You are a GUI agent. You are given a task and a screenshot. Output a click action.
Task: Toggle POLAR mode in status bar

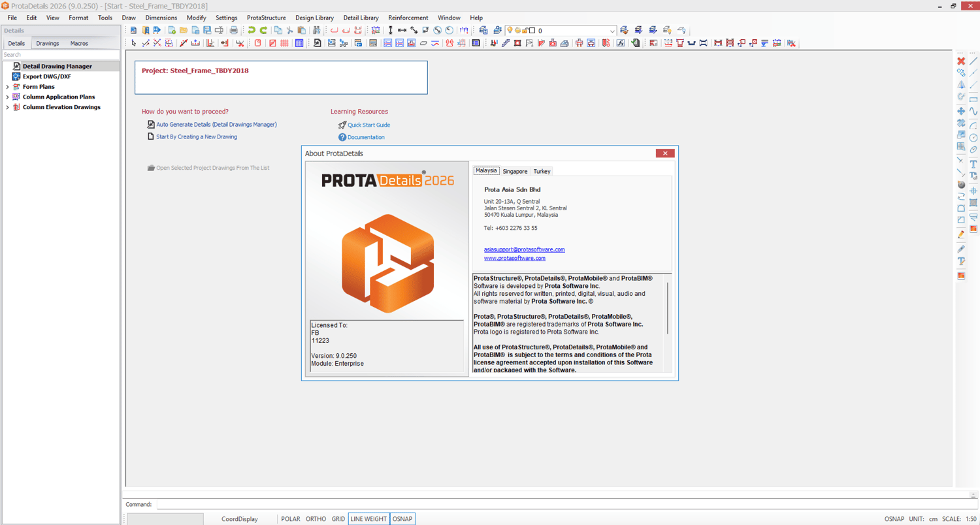pos(291,519)
